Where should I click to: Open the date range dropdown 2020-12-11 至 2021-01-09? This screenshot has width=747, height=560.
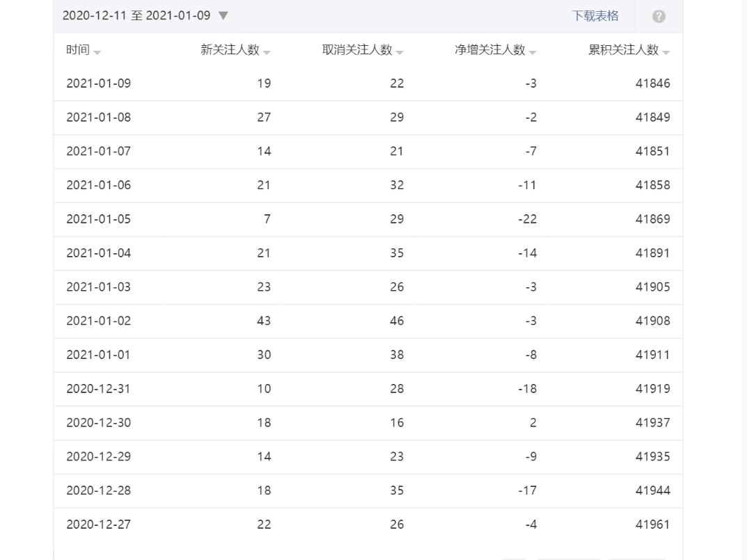pyautogui.click(x=145, y=16)
